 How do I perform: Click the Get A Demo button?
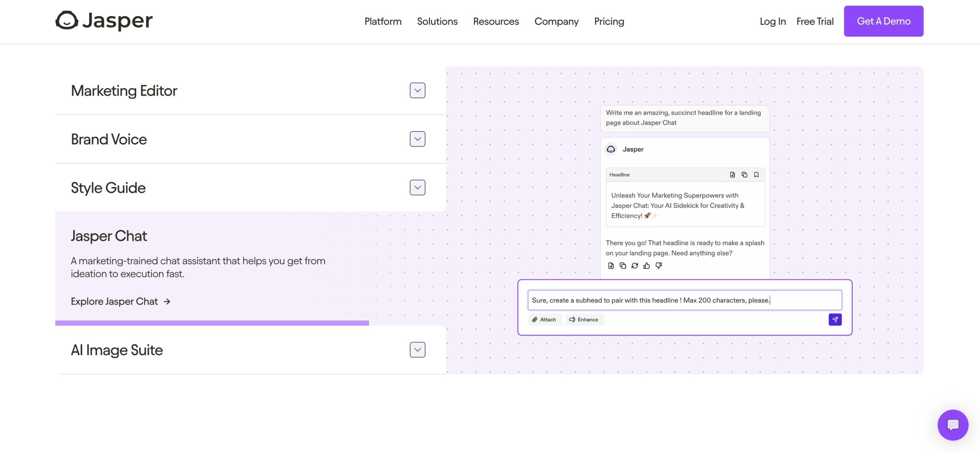pos(883,21)
